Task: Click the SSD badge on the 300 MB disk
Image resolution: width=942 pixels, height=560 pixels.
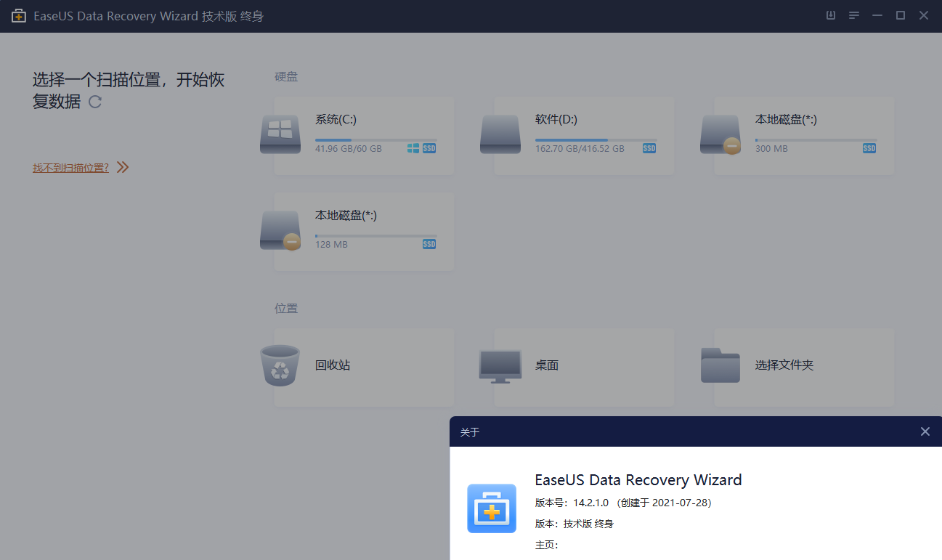Action: (869, 148)
